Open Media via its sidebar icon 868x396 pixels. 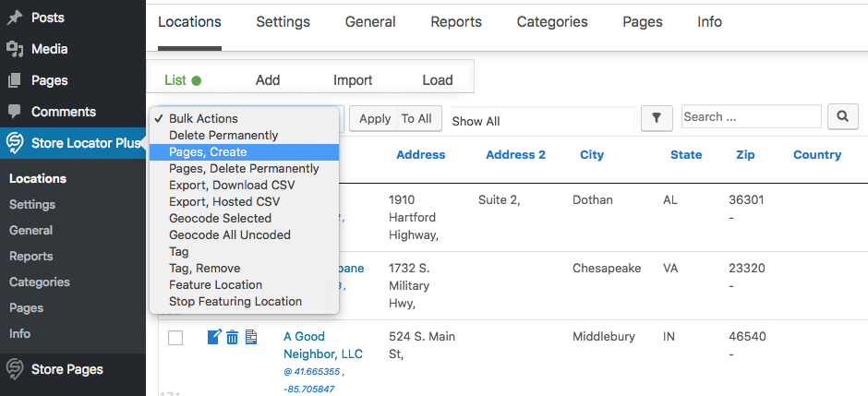click(x=15, y=49)
